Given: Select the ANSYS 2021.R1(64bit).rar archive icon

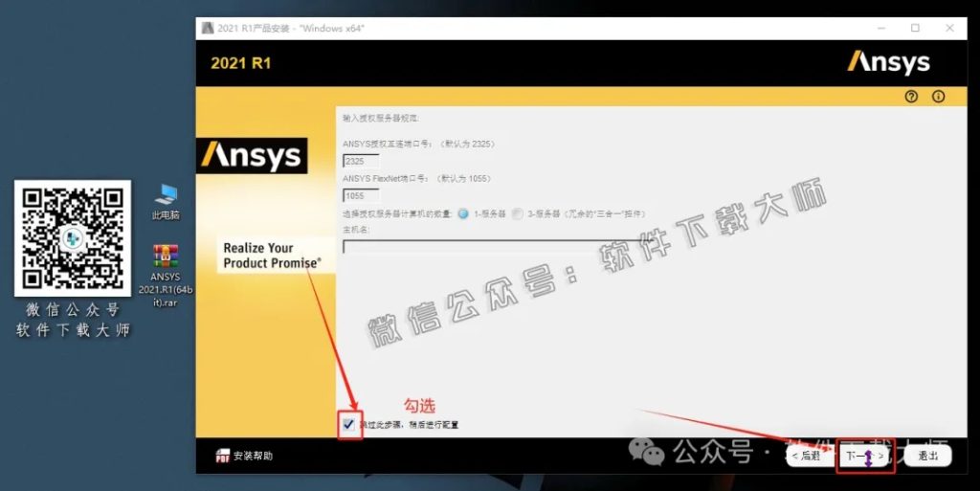Looking at the screenshot, I should [165, 257].
